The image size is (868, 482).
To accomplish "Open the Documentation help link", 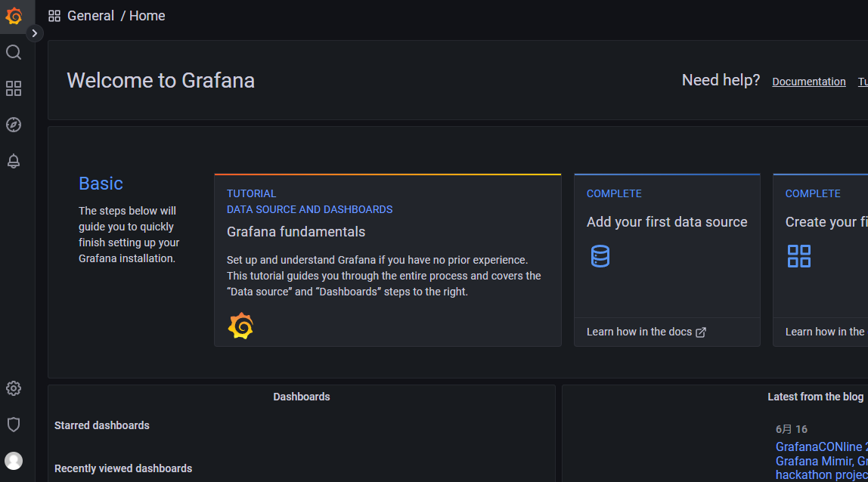I will pos(809,82).
